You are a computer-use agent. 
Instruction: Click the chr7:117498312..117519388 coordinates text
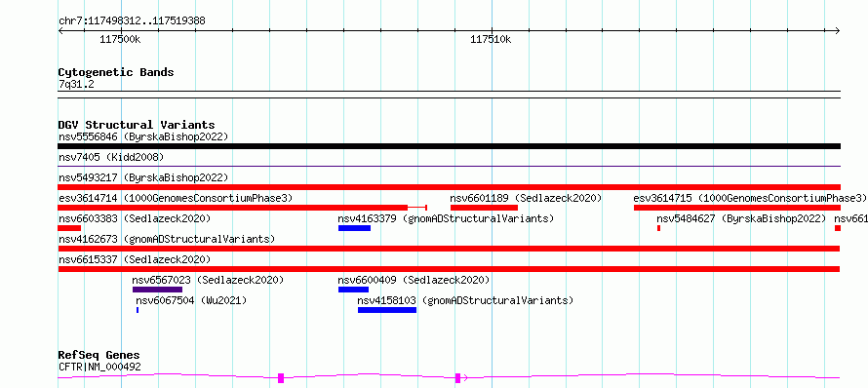[132, 21]
